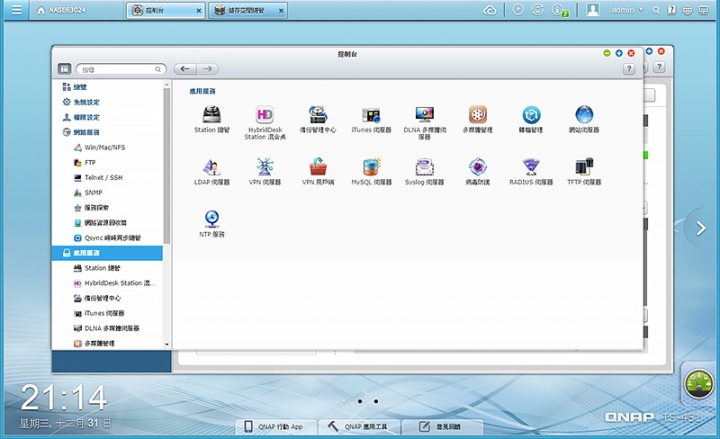Open QNAP Mobile App shortcut
Screen dimensions: 720x439
coord(276,427)
